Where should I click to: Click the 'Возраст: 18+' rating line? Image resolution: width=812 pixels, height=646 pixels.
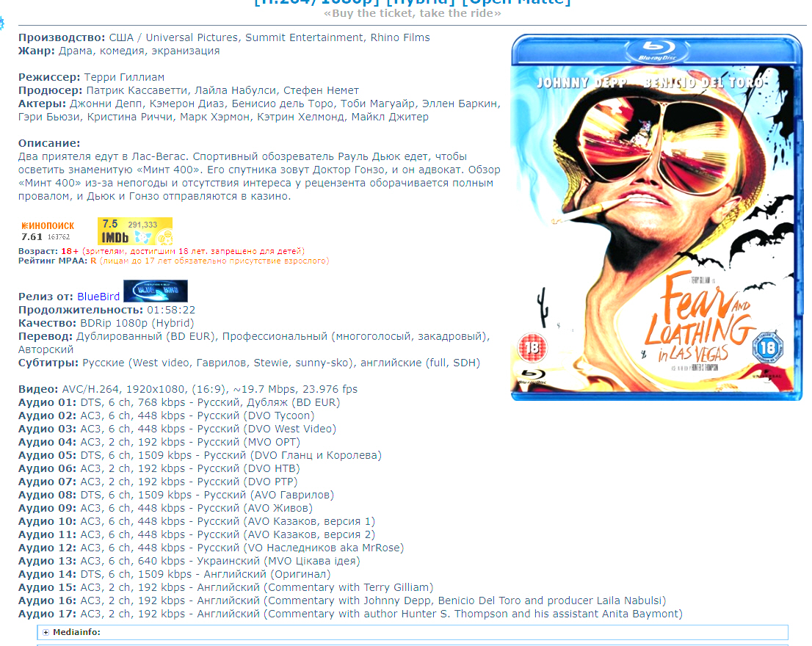click(162, 251)
